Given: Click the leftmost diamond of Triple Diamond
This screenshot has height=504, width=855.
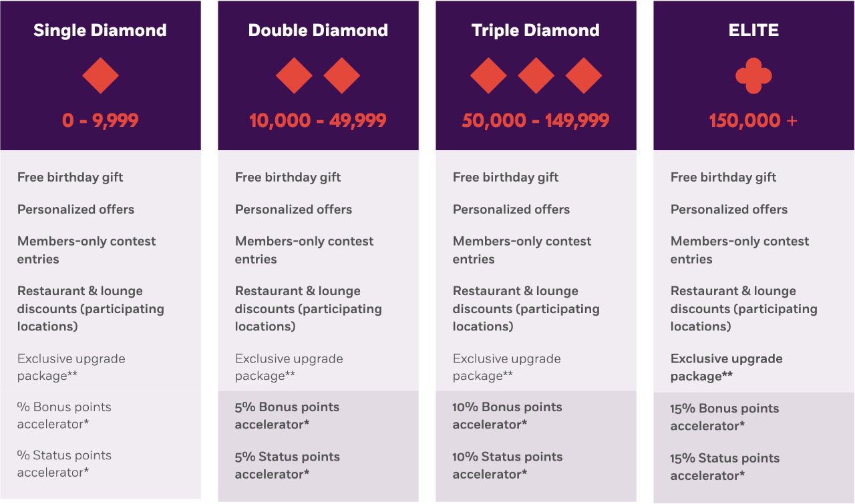Looking at the screenshot, I should tap(488, 75).
